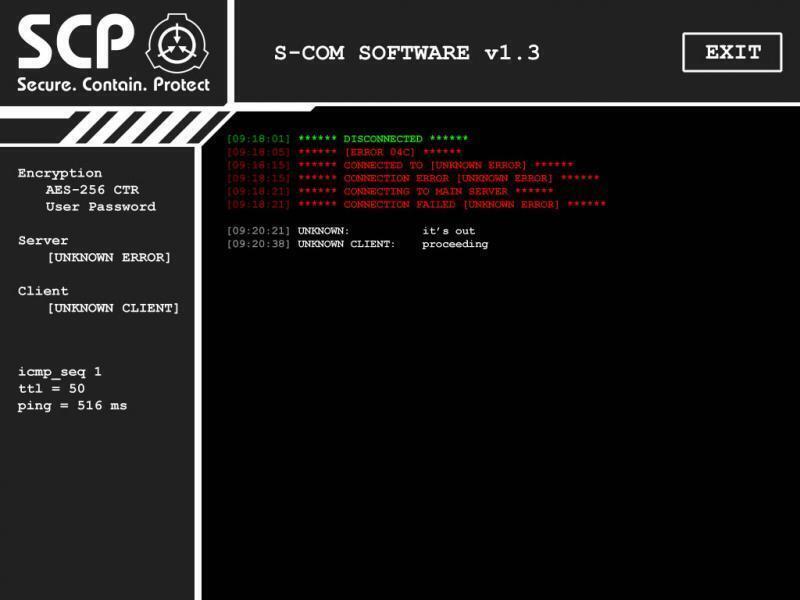Viewport: 800px width, 600px height.
Task: Select the green DISCONNECTED log line
Action: tap(347, 139)
